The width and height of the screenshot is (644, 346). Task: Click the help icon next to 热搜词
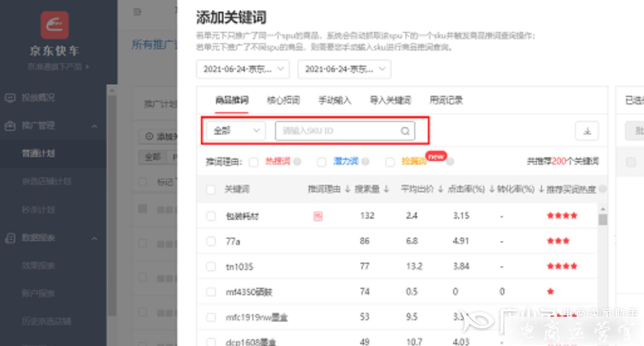tap(297, 161)
